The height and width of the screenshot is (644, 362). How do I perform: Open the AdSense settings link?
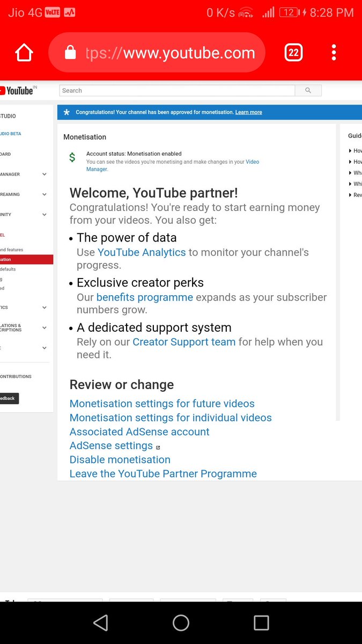pyautogui.click(x=111, y=445)
